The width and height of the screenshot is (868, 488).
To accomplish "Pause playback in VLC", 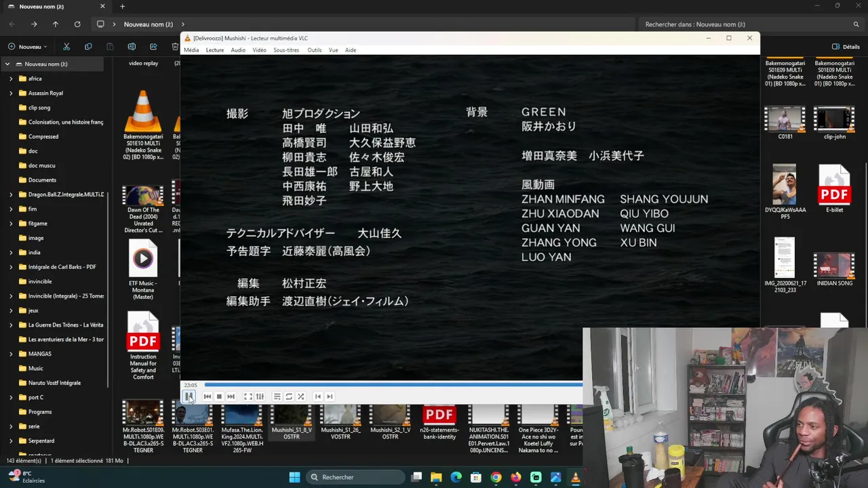I will 189,396.
